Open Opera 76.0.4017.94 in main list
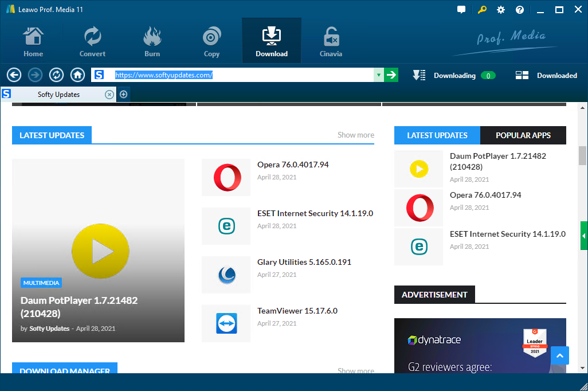The height and width of the screenshot is (391, 588). point(293,165)
